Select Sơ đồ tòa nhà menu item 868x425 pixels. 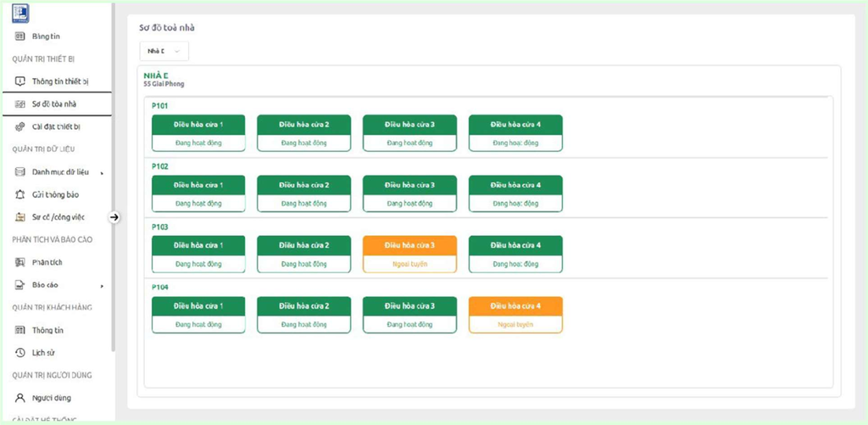(57, 104)
